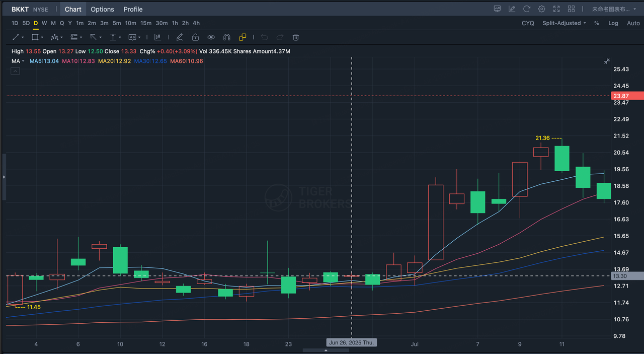Open the rectangle tool dropdown arrow

tap(42, 37)
